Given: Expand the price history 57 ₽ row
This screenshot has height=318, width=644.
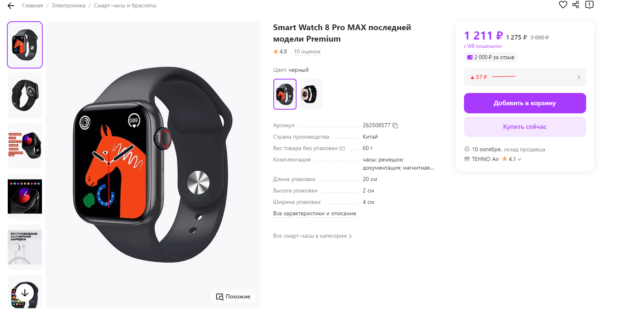Looking at the screenshot, I should point(525,77).
